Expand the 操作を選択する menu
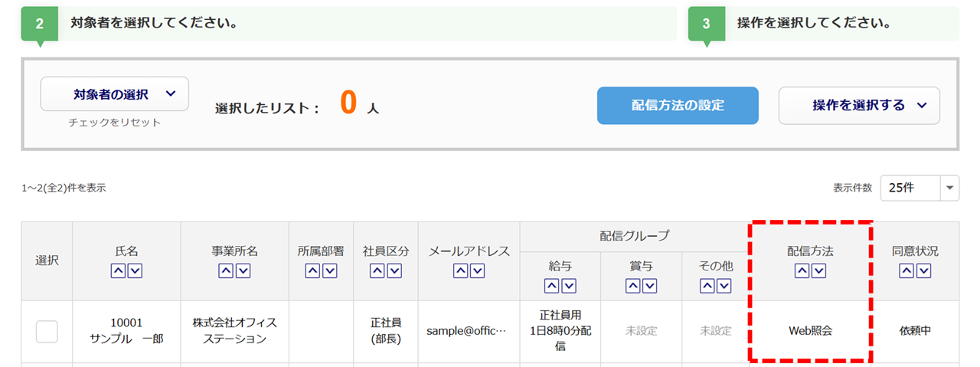 [859, 106]
